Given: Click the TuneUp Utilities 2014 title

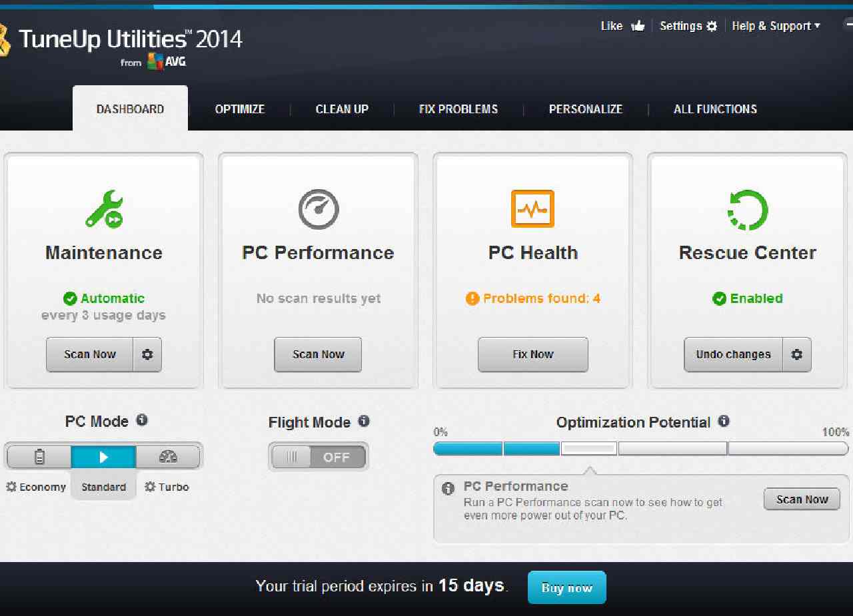Looking at the screenshot, I should pos(131,39).
